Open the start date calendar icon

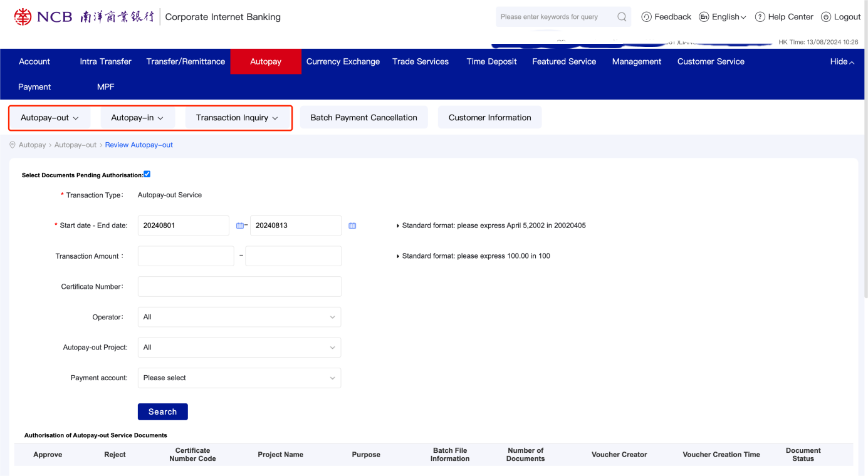pos(239,225)
